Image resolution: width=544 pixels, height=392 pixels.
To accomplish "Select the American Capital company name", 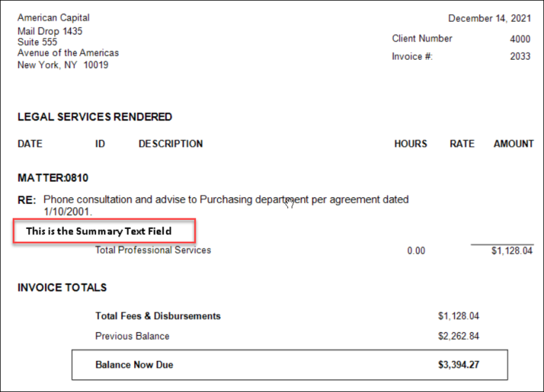I will coord(53,18).
